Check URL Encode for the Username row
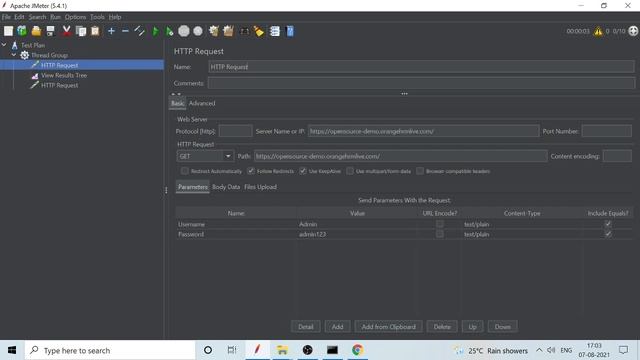This screenshot has height=360, width=640. pos(440,224)
